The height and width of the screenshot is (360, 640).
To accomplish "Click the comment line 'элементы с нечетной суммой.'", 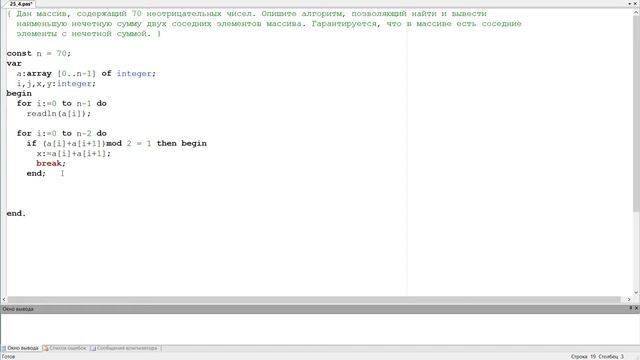I will click(89, 33).
